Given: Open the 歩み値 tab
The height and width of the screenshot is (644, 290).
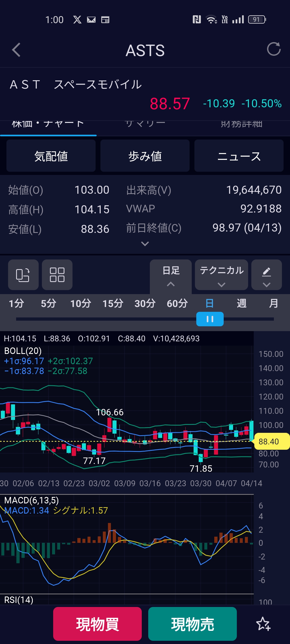Looking at the screenshot, I should (145, 156).
